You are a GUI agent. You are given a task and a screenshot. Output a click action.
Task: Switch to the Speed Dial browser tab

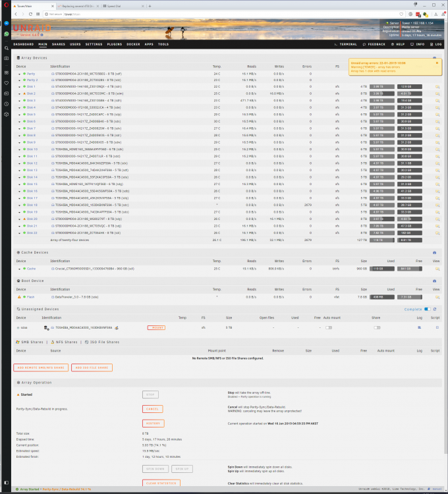coord(121,6)
